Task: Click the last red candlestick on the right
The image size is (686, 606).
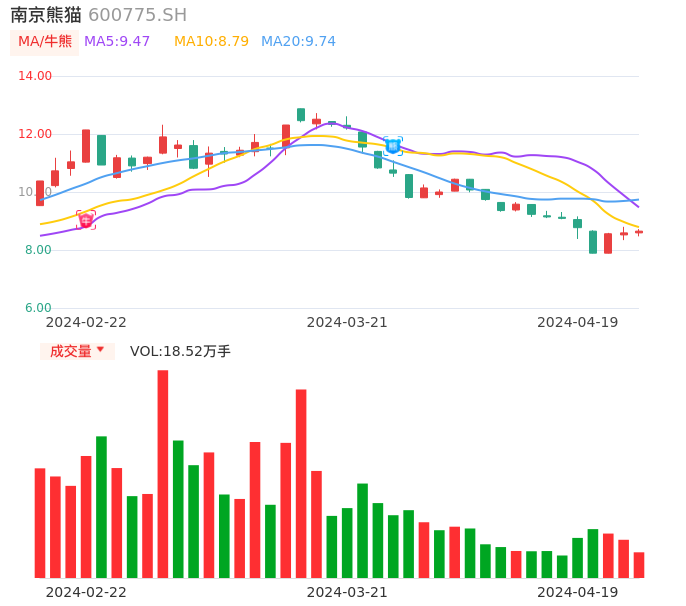Action: pos(639,232)
